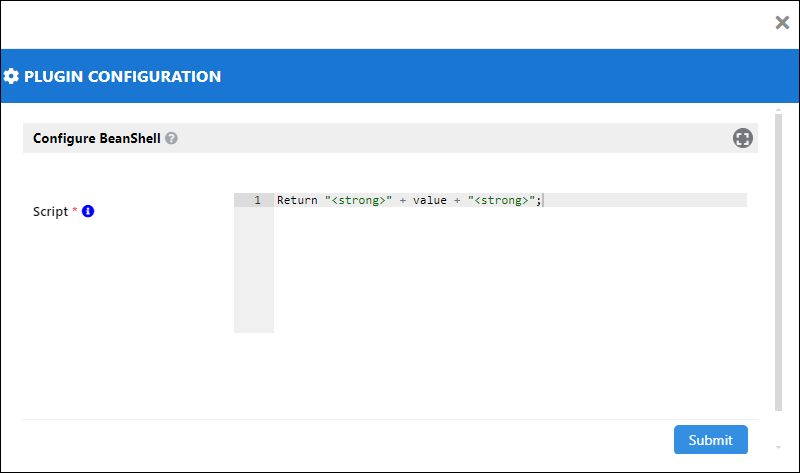800x473 pixels.
Task: Click the scrollbar up arrow at top right
Action: (778, 110)
